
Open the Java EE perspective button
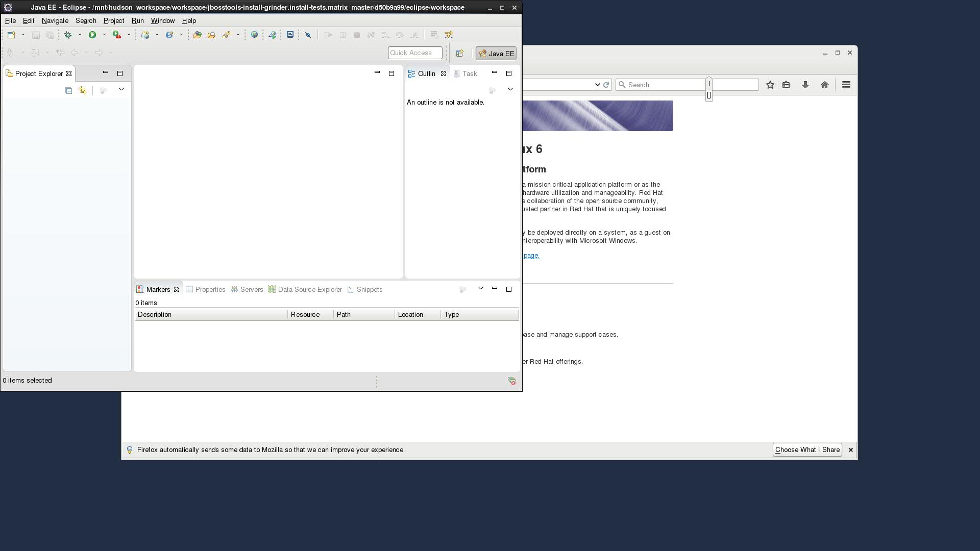tap(495, 53)
